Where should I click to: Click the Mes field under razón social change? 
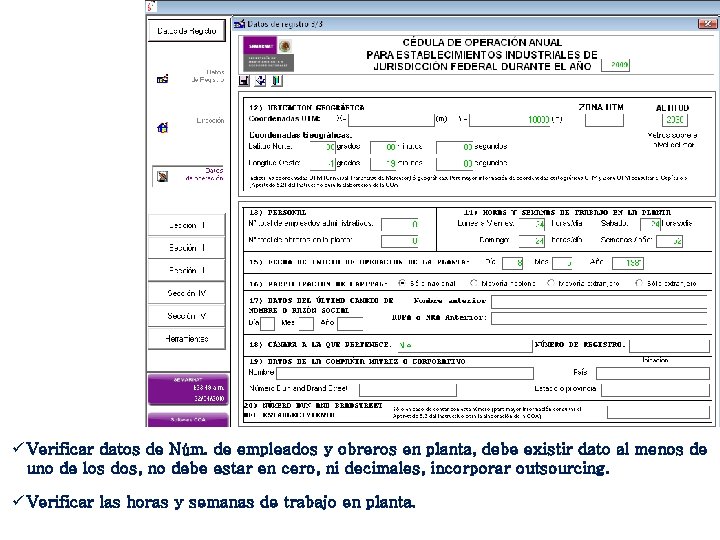click(306, 324)
